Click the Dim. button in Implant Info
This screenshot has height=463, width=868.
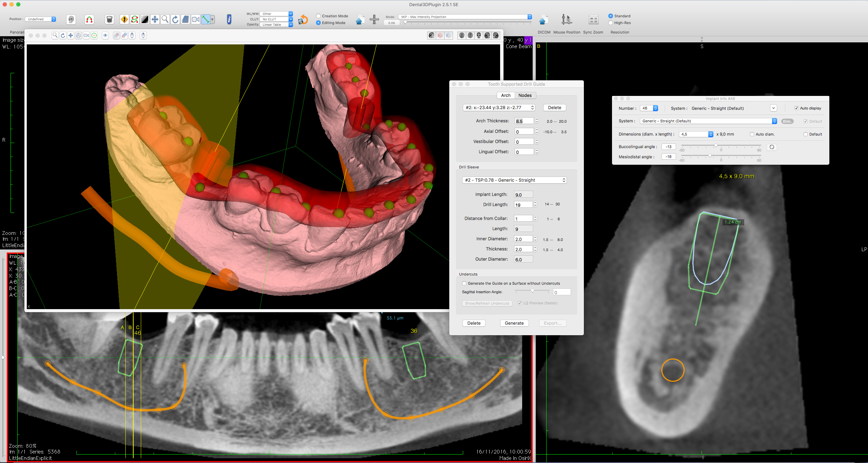[787, 121]
